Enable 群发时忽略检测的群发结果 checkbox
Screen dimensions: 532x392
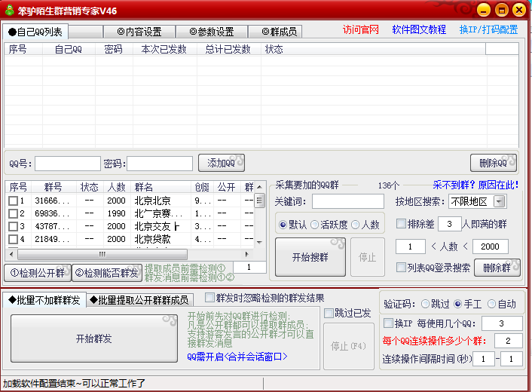[209, 298]
